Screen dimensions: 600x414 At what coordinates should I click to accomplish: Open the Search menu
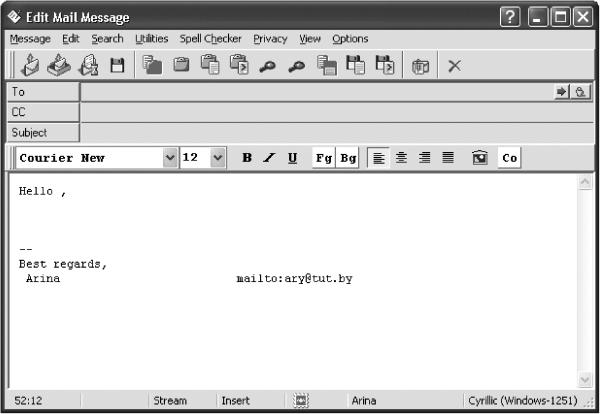coord(108,39)
